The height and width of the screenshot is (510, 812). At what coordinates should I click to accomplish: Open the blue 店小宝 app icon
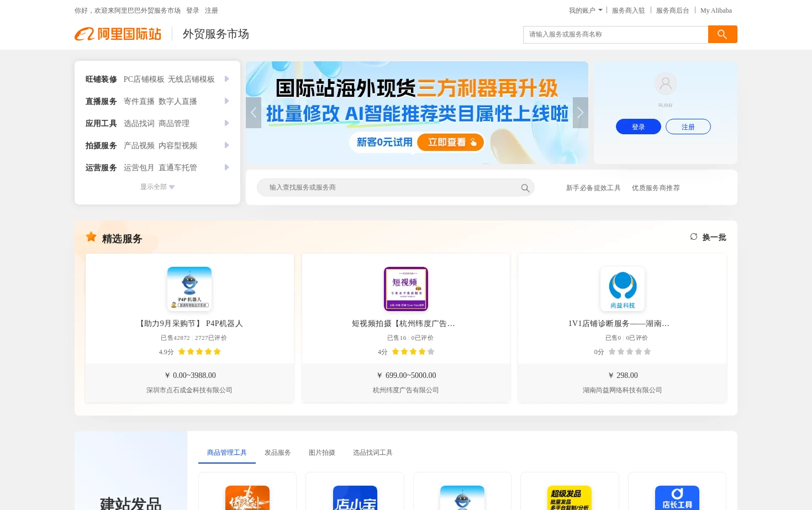pyautogui.click(x=355, y=498)
